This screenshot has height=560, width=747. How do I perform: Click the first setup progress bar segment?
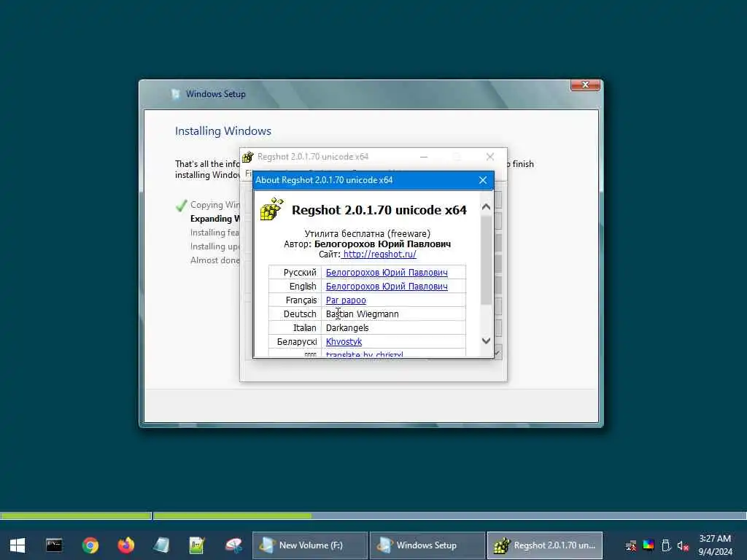click(x=76, y=516)
